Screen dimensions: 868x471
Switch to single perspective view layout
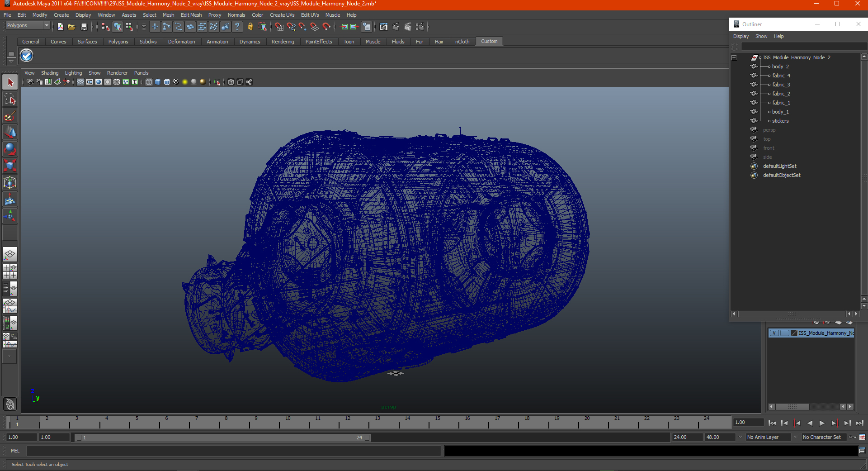[10, 255]
